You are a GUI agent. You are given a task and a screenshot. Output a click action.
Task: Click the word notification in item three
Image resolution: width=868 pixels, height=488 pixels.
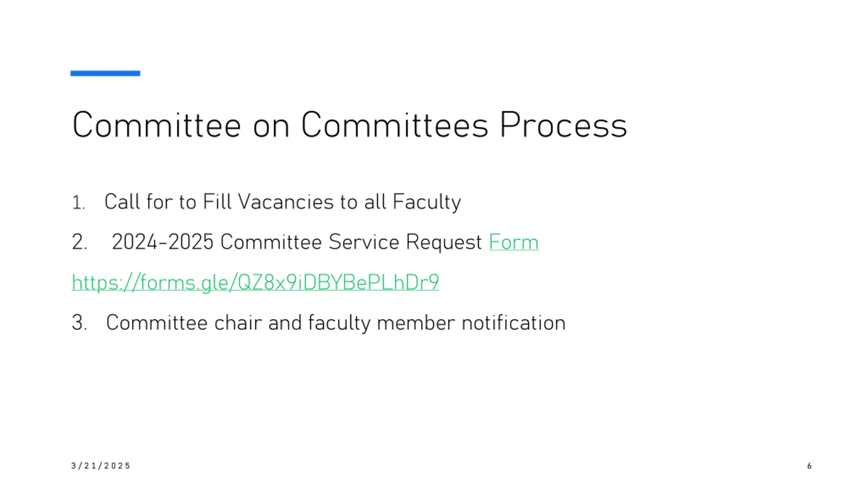coord(514,322)
